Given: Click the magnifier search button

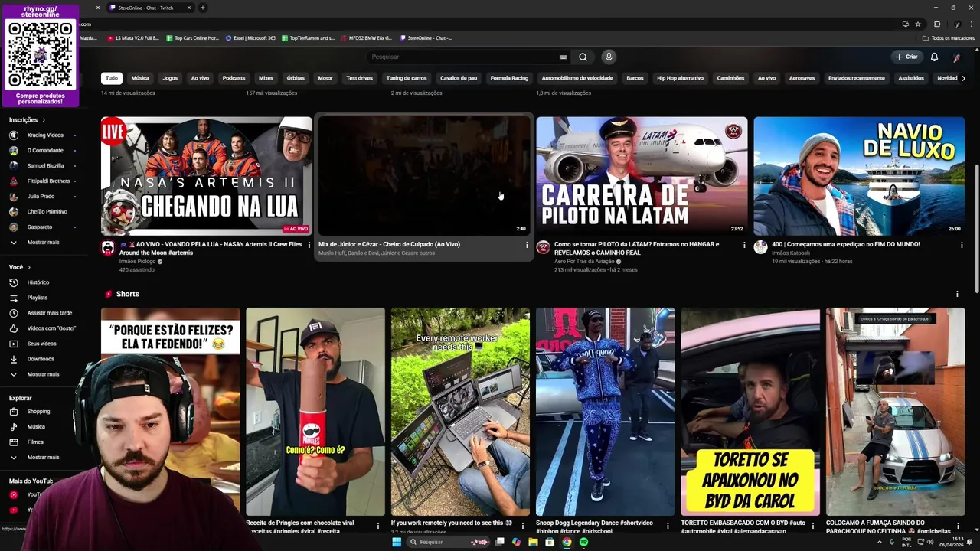Looking at the screenshot, I should [x=583, y=57].
